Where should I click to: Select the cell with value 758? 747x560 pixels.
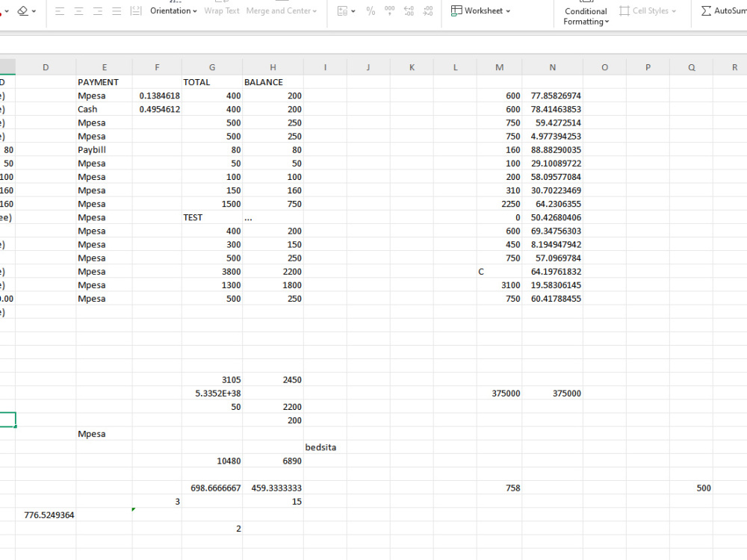click(x=499, y=488)
